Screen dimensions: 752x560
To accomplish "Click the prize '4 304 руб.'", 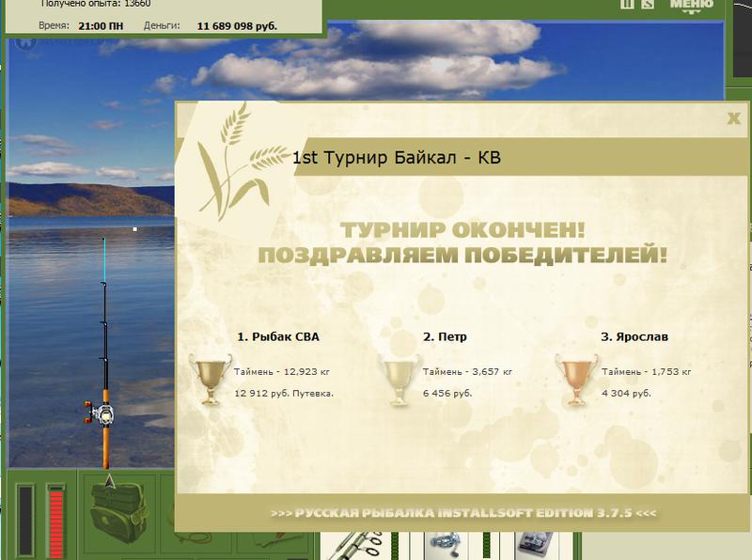I will pos(626,394).
